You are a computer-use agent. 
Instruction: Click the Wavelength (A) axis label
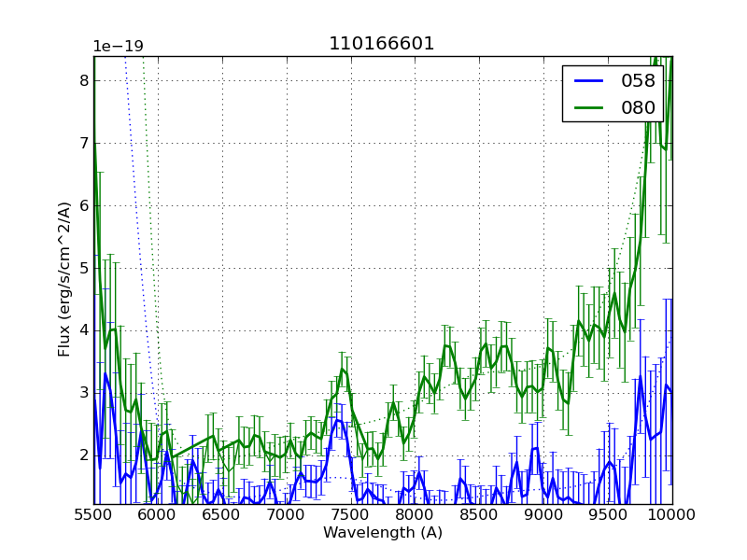[x=383, y=533]
